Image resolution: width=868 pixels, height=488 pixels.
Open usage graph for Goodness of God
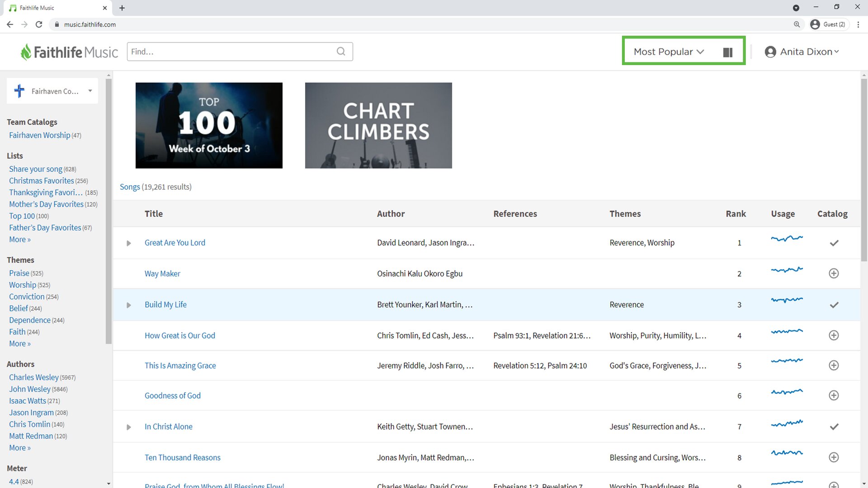[787, 392]
